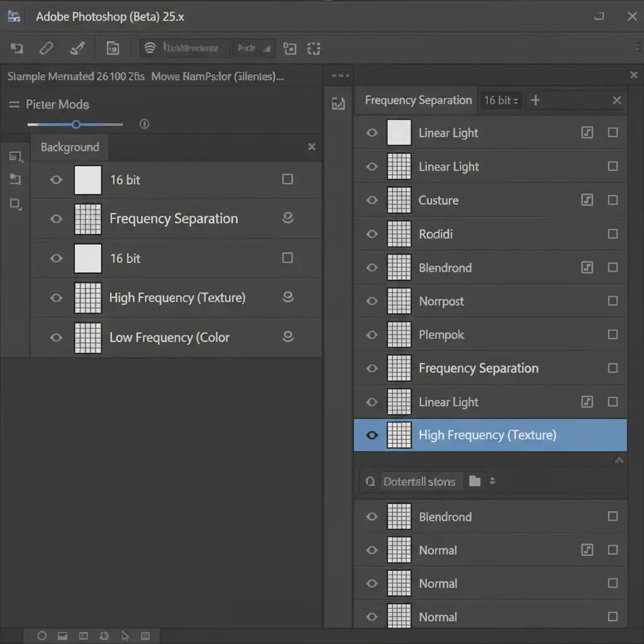Click the Pieter Mods slider handle
Screen dimensions: 644x644
76,125
